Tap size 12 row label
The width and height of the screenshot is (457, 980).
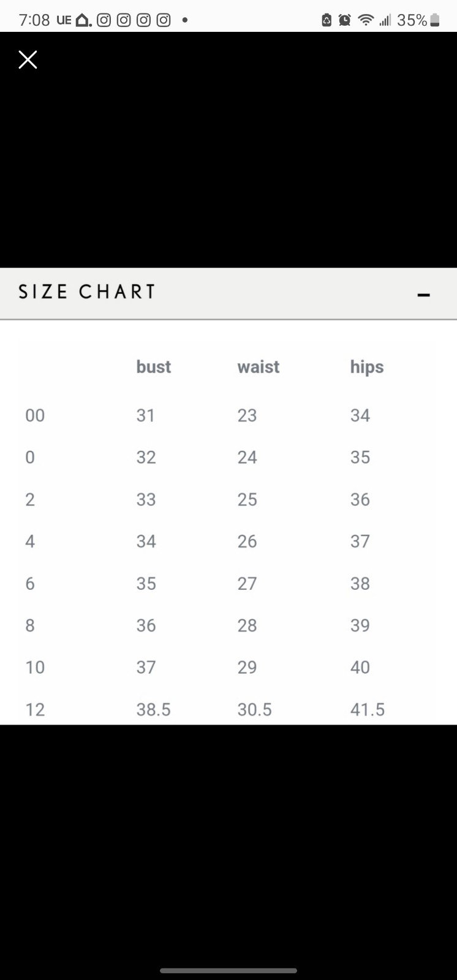click(35, 710)
